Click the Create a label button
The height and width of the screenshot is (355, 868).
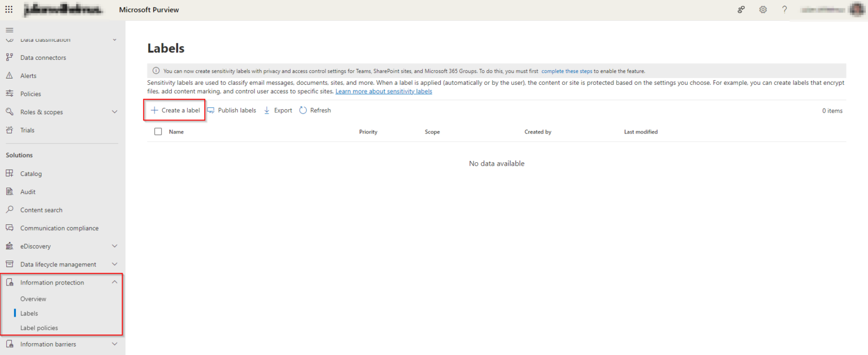click(x=175, y=110)
